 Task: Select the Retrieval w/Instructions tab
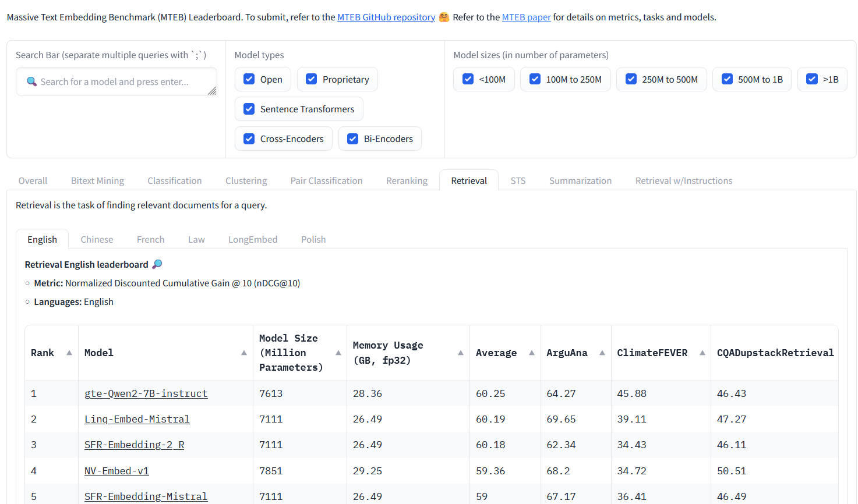pyautogui.click(x=683, y=180)
